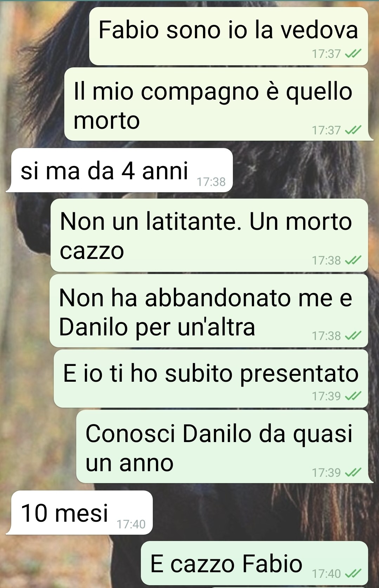Screen dimensions: 379x588
Task: Click the 17:38 timestamp on 'si ma da 4 anni'
Action: pos(211,182)
